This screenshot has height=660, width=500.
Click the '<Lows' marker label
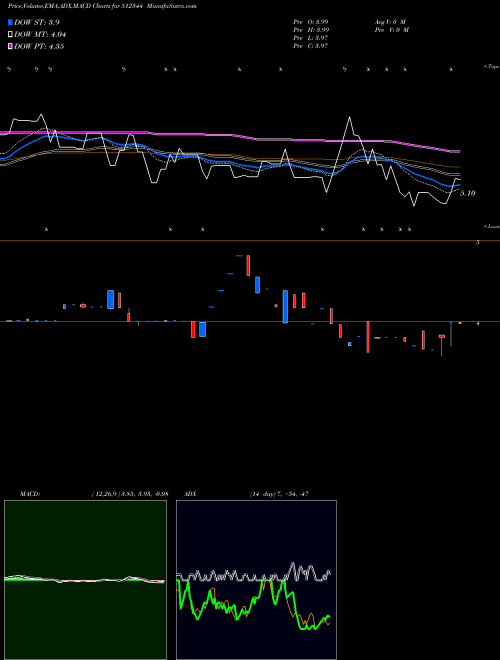491,226
